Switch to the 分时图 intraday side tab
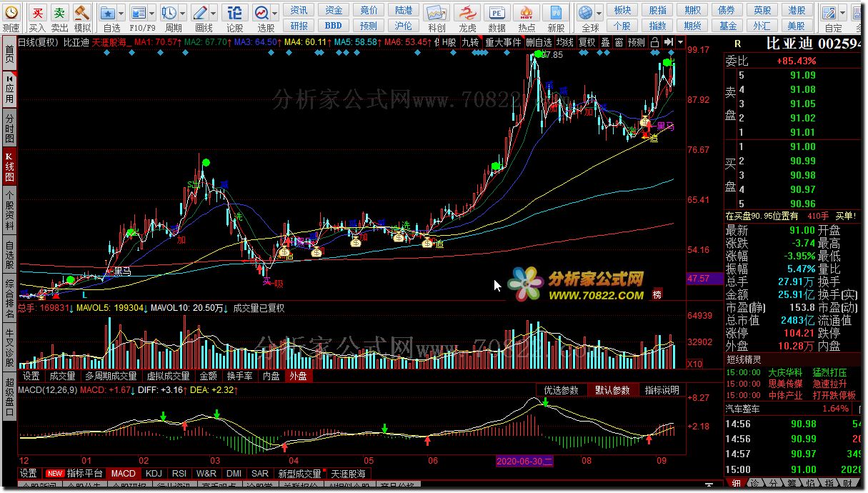Image resolution: width=868 pixels, height=493 pixels. tap(9, 128)
